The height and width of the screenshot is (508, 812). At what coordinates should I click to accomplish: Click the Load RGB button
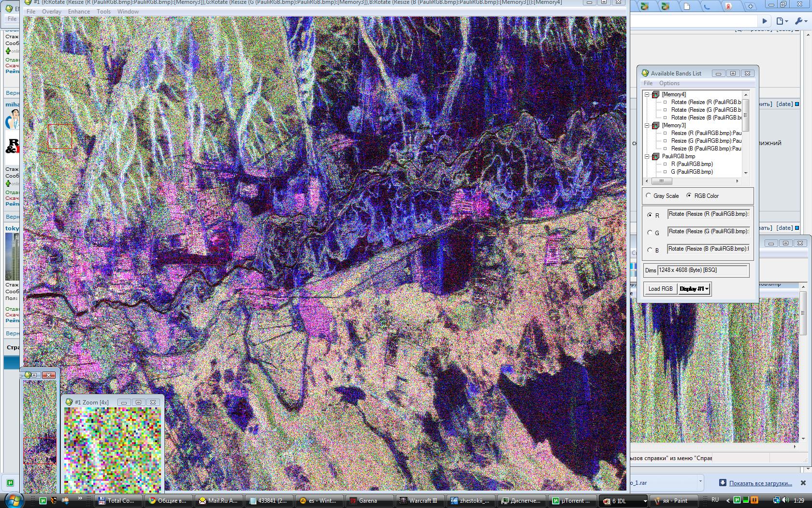660,289
